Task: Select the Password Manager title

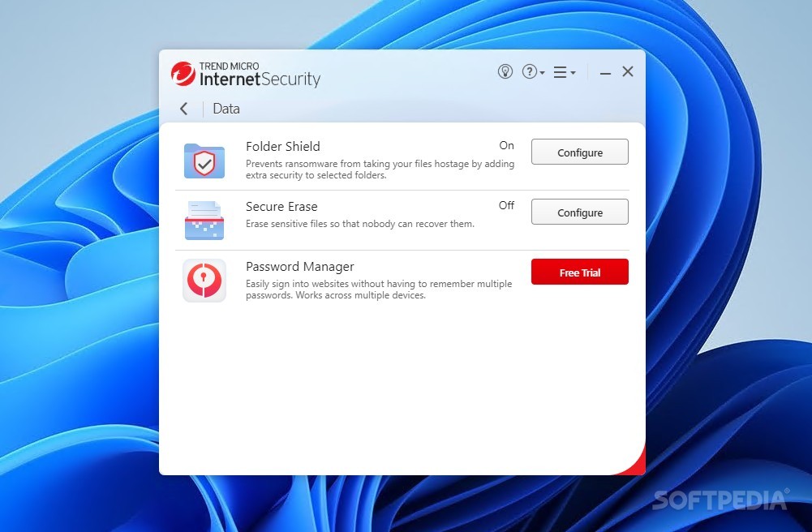Action: pos(300,267)
